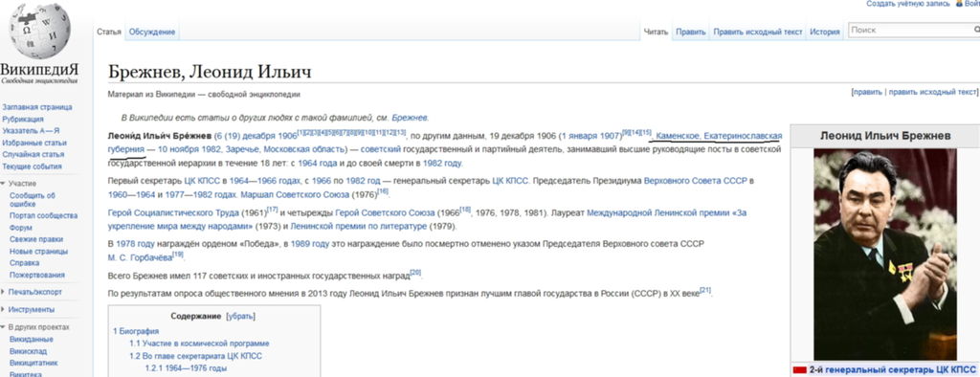Click 6 (19) декабря 1906 date link
The width and height of the screenshot is (980, 377).
[x=256, y=136]
